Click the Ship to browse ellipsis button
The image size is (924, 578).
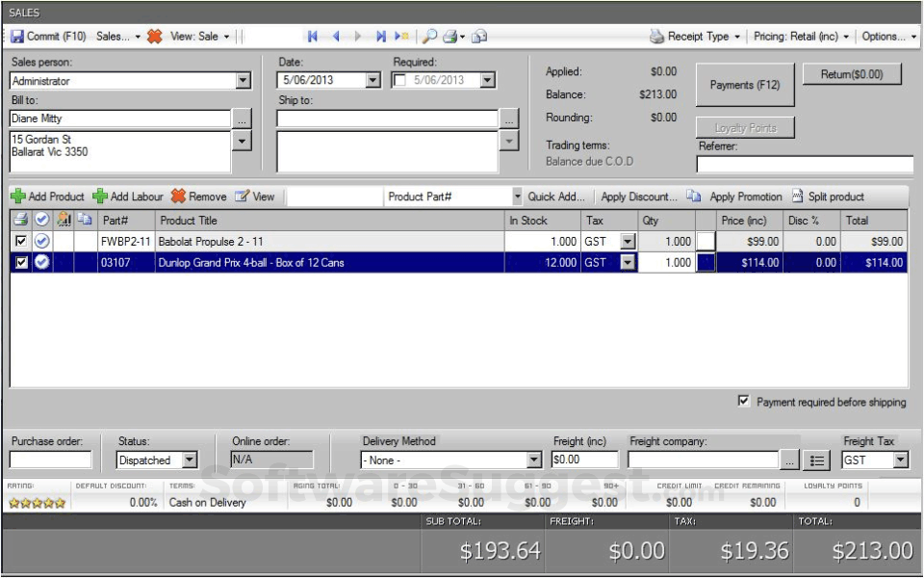tap(509, 118)
